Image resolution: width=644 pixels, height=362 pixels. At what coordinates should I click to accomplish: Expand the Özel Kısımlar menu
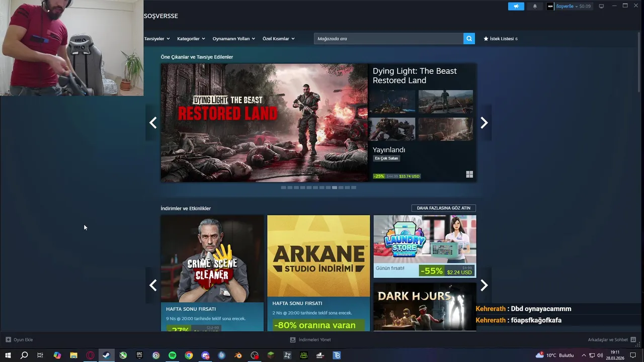coord(278,39)
